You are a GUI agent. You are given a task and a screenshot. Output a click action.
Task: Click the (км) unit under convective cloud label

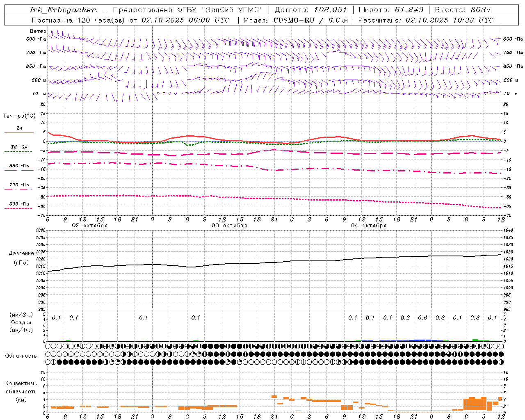coord(21,399)
